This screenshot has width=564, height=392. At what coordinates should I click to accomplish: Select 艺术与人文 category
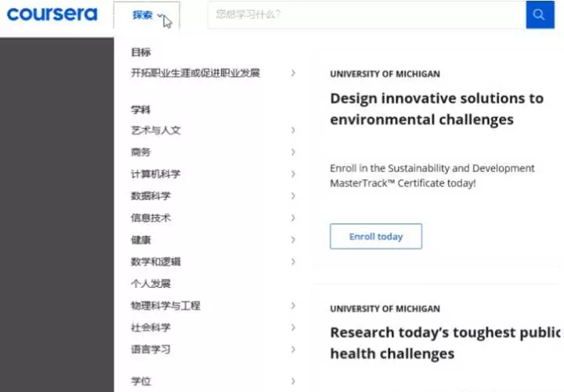(156, 130)
